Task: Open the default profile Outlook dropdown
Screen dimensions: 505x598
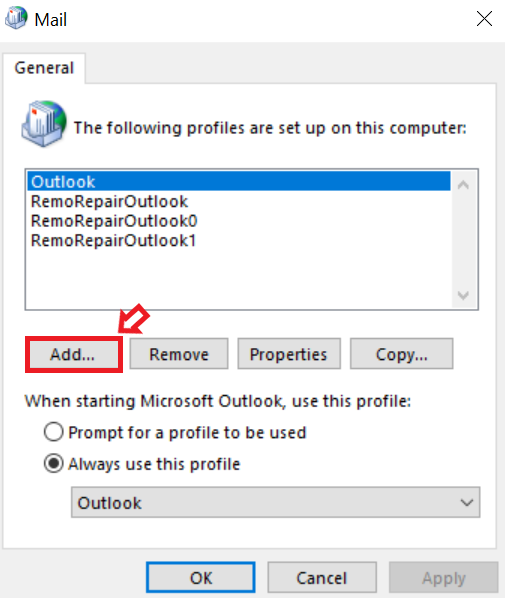Action: click(x=275, y=502)
